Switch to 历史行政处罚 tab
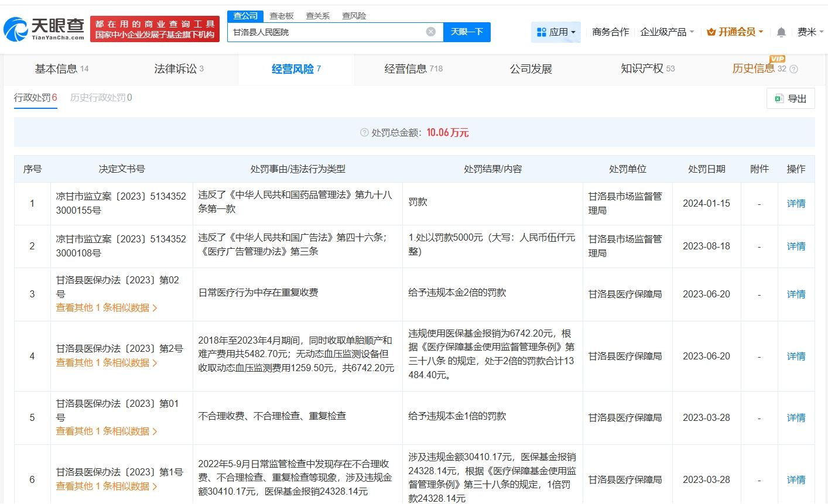 (101, 97)
